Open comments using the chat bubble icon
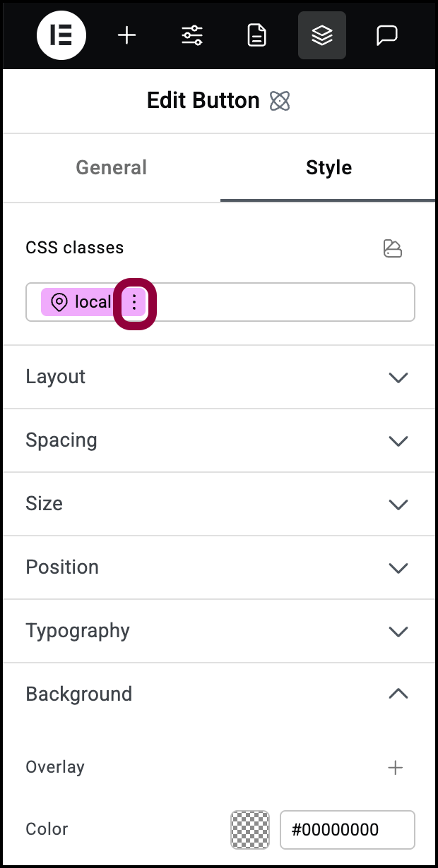 coord(386,35)
